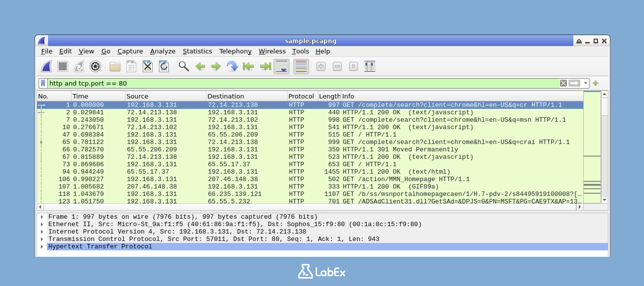
Task: Reload sample.pcapng capture file
Action: (x=164, y=66)
